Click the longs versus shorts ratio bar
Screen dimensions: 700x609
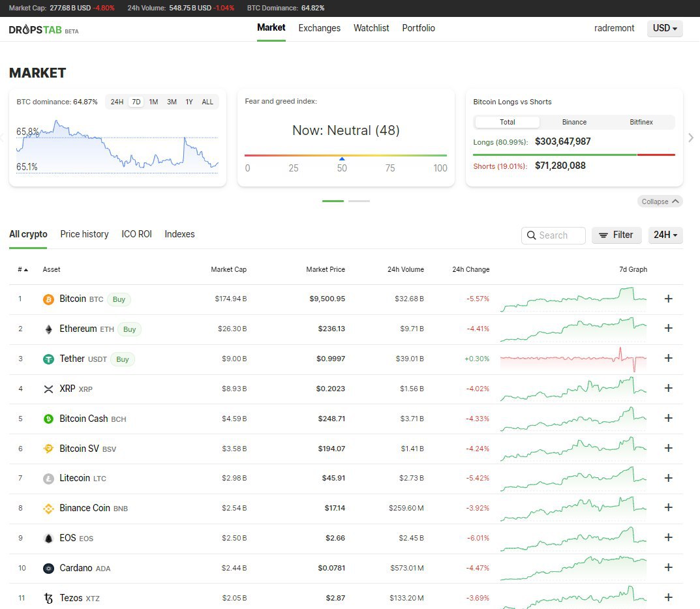point(573,155)
